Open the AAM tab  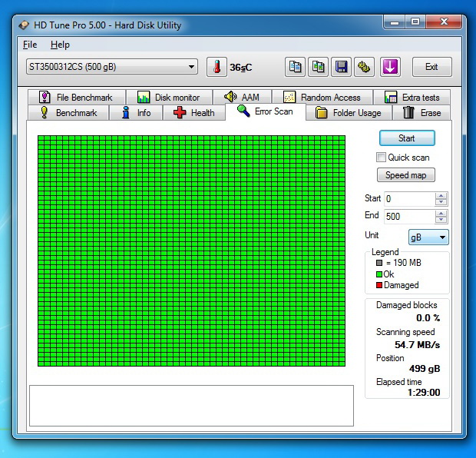coord(243,98)
